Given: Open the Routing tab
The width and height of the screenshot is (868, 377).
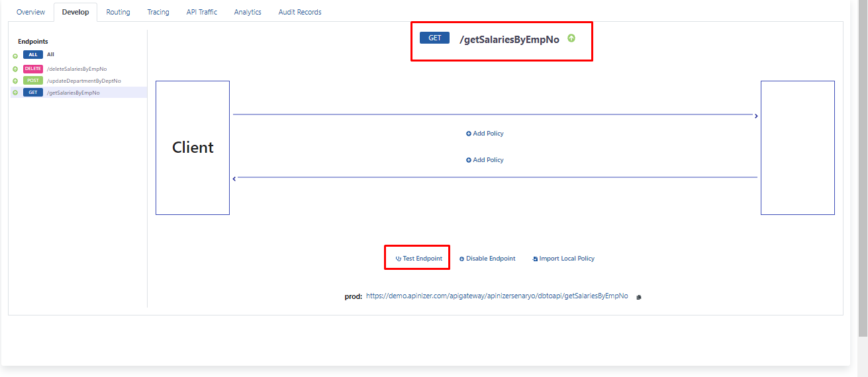Looking at the screenshot, I should pyautogui.click(x=118, y=12).
